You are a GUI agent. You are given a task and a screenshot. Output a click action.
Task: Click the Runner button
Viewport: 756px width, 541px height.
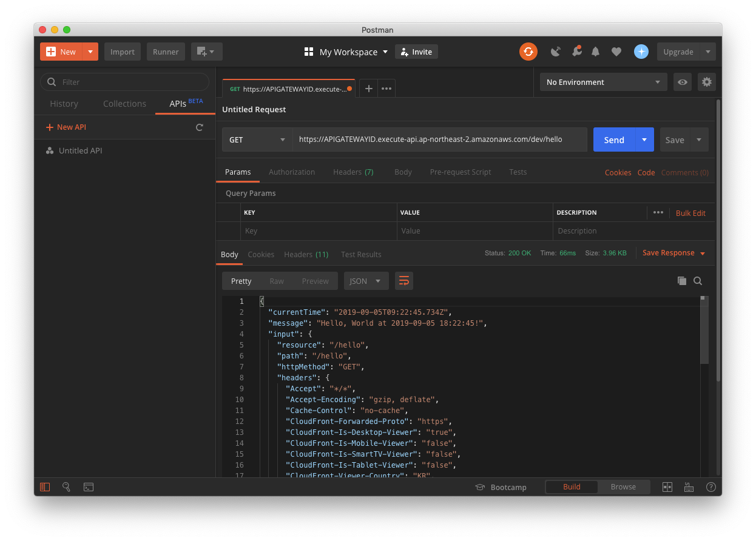click(x=166, y=52)
